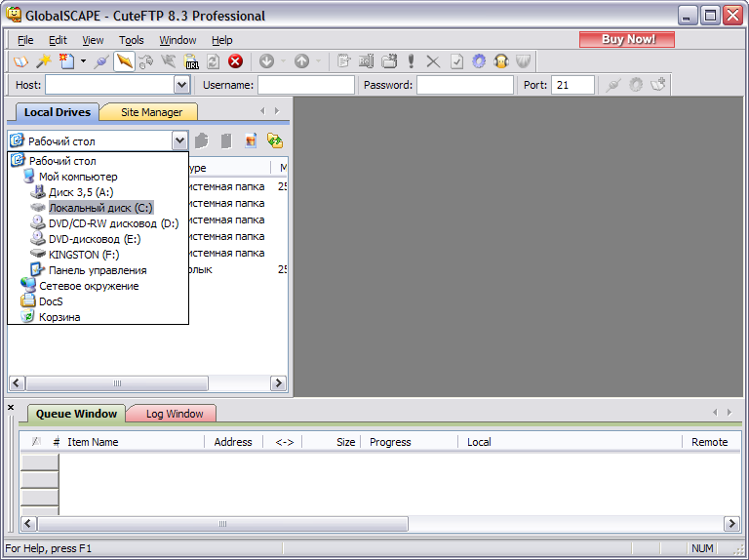Click the add to Site Manager icon
This screenshot has width=749, height=560.
(658, 85)
